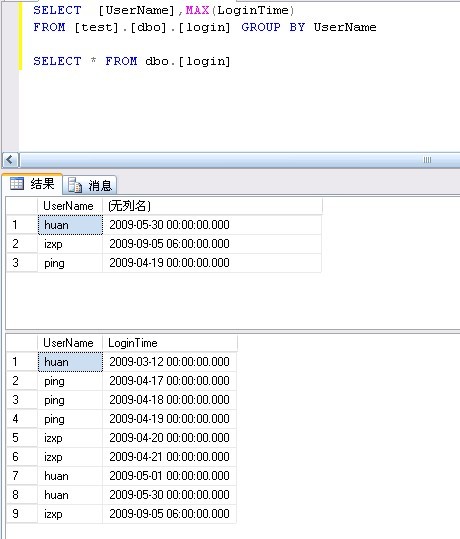The height and width of the screenshot is (539, 460).
Task: Click row header 9 of second grid
Action: tap(22, 514)
